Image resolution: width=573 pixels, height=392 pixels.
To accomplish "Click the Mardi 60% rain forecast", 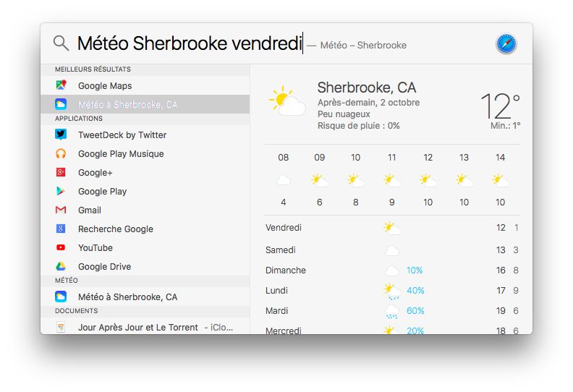I will pyautogui.click(x=415, y=311).
